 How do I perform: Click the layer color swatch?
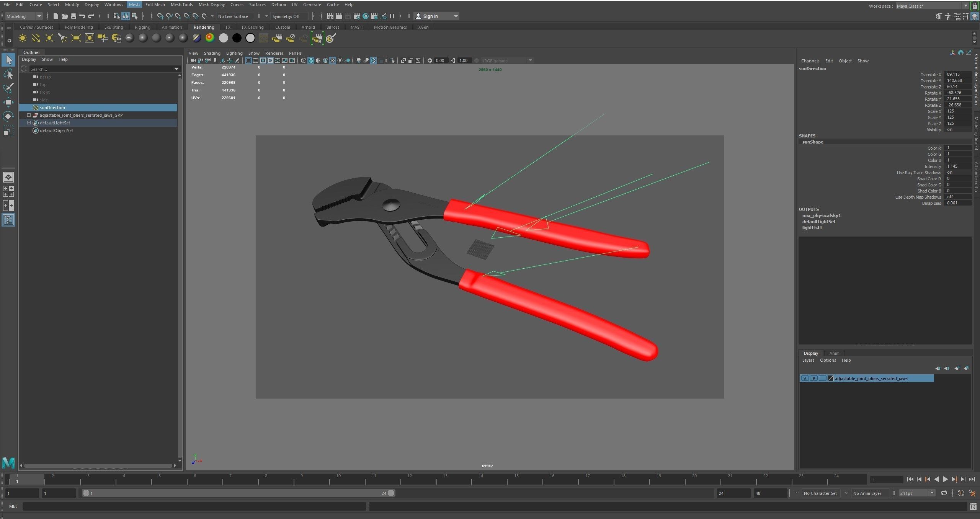pyautogui.click(x=830, y=379)
